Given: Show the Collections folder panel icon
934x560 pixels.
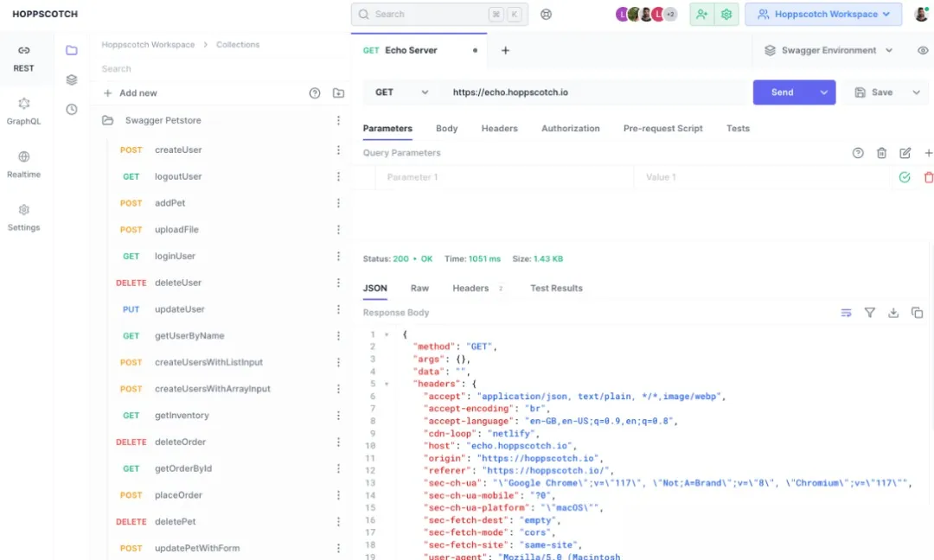Looking at the screenshot, I should [72, 51].
